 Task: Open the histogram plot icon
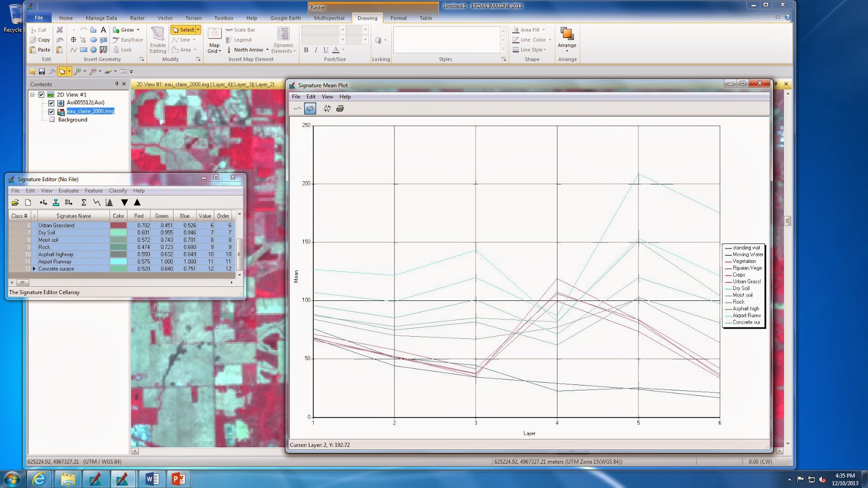pyautogui.click(x=110, y=202)
